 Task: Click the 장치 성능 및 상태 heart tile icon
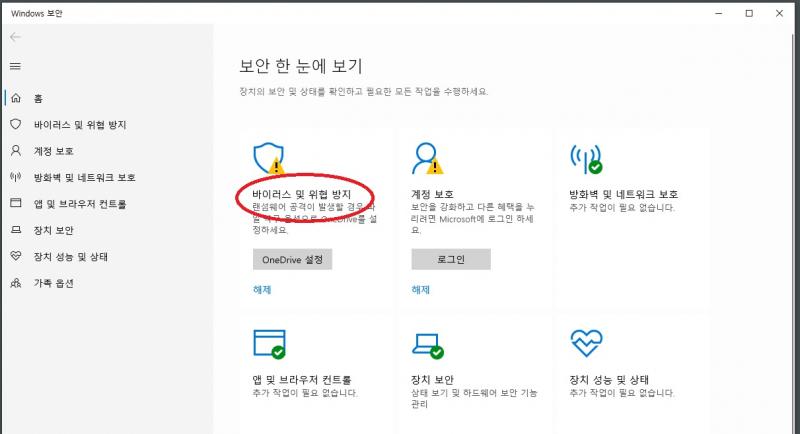584,343
